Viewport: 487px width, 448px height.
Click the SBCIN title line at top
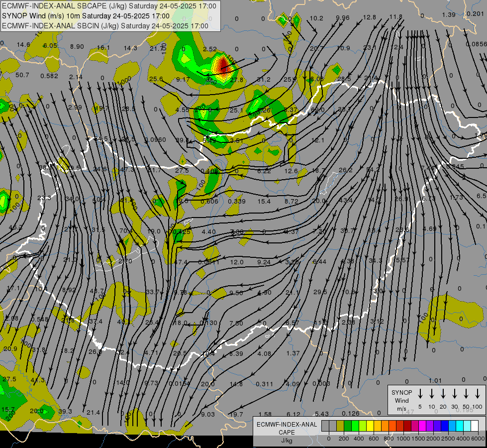coord(105,26)
